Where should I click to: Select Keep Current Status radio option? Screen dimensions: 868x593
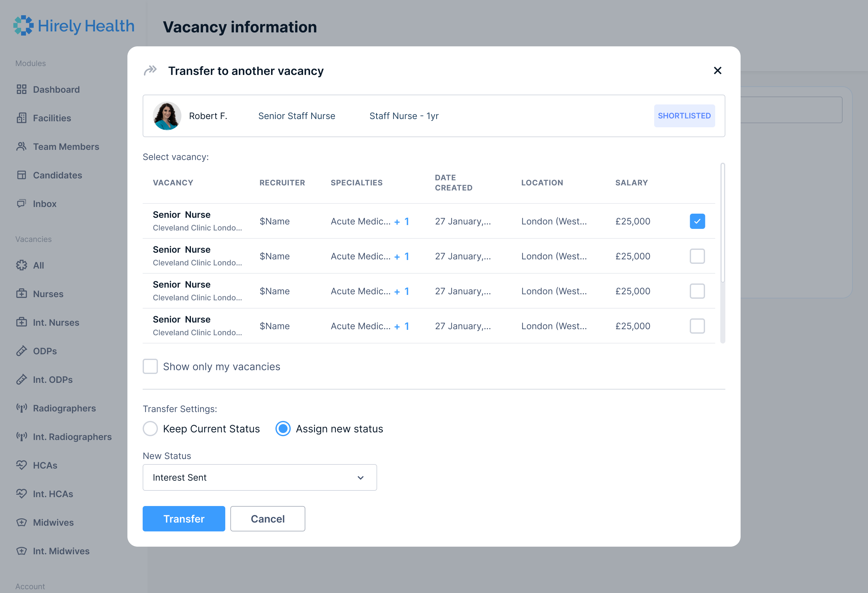(x=150, y=429)
